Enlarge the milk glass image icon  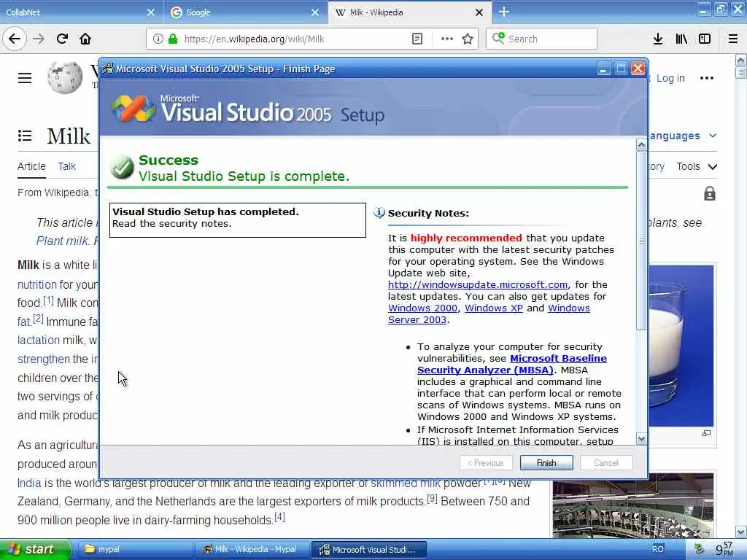[706, 433]
